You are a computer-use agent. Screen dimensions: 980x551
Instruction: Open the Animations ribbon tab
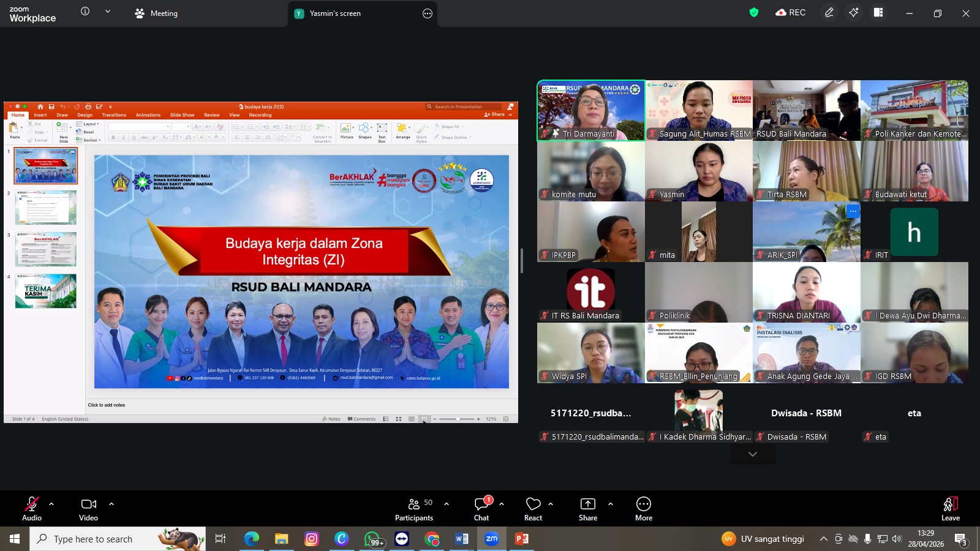tap(148, 115)
